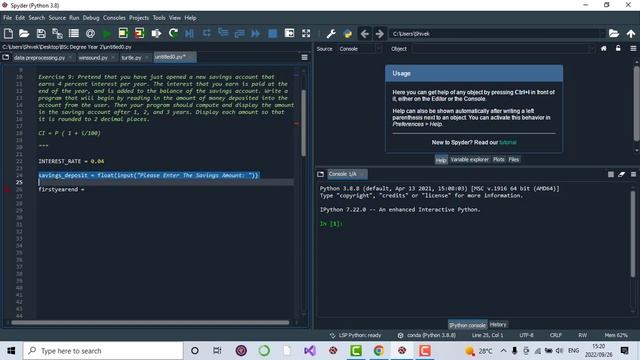The width and height of the screenshot is (640, 360).
Task: Click the editor horizontal scrollbar
Action: (x=150, y=322)
